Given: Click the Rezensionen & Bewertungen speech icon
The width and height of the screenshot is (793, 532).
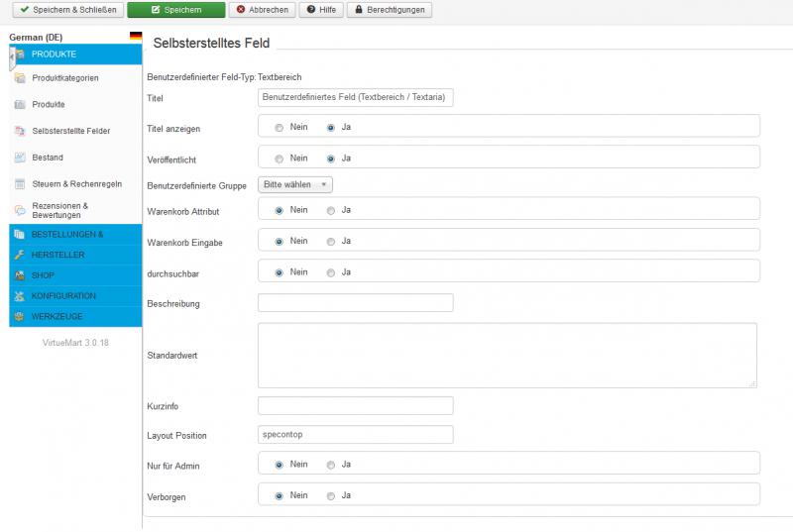Looking at the screenshot, I should (x=20, y=210).
